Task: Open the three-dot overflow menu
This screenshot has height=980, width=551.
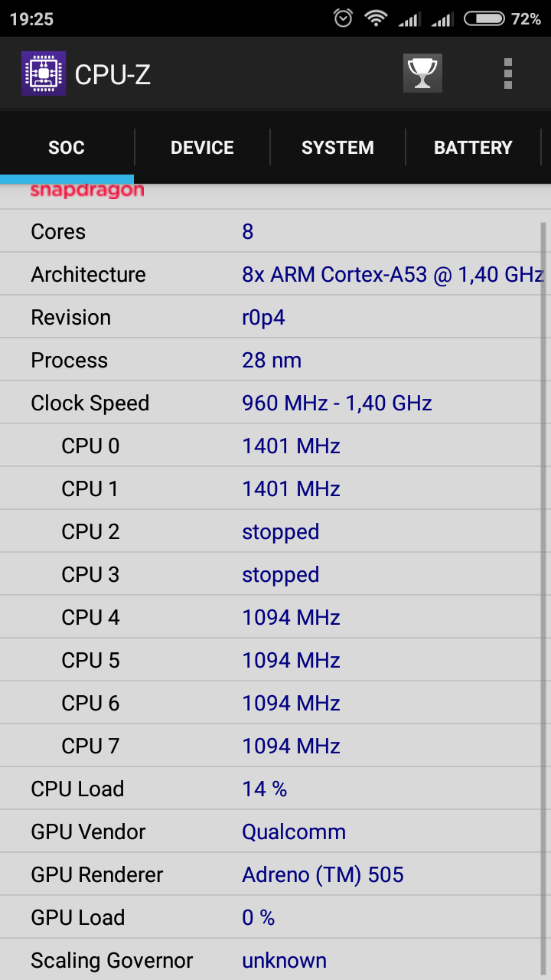Action: [507, 73]
